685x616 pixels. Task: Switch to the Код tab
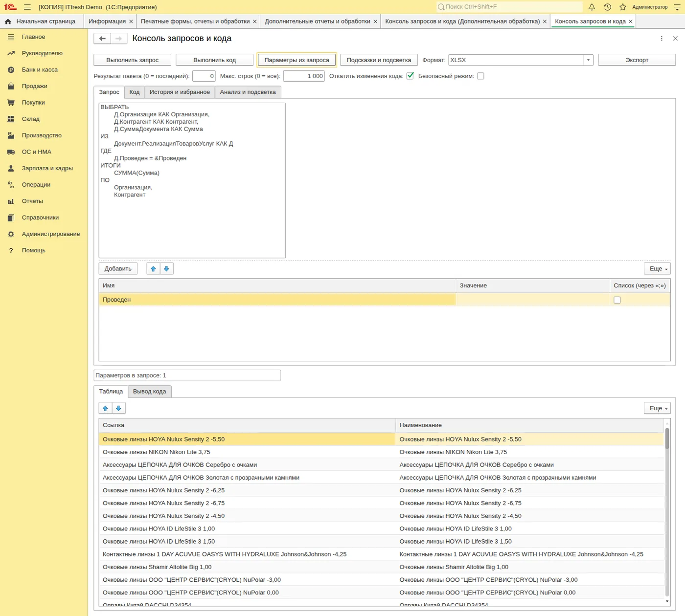pyautogui.click(x=135, y=92)
